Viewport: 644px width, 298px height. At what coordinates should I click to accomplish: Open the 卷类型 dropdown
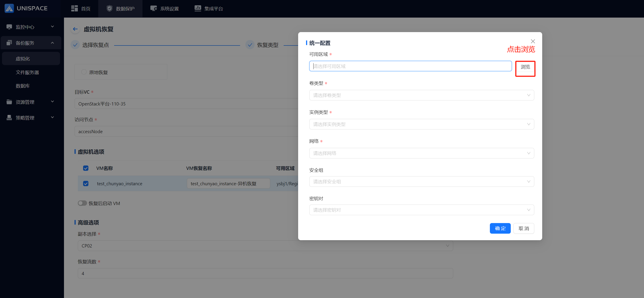click(421, 95)
